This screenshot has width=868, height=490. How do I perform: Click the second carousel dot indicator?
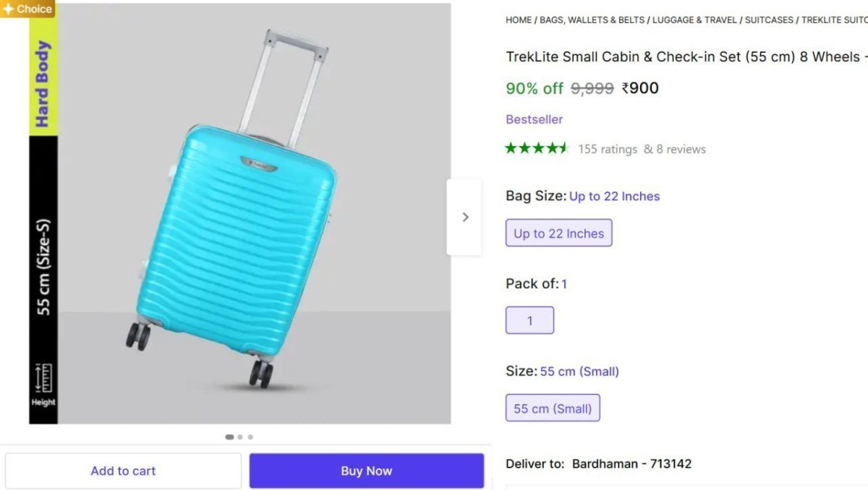click(x=239, y=437)
